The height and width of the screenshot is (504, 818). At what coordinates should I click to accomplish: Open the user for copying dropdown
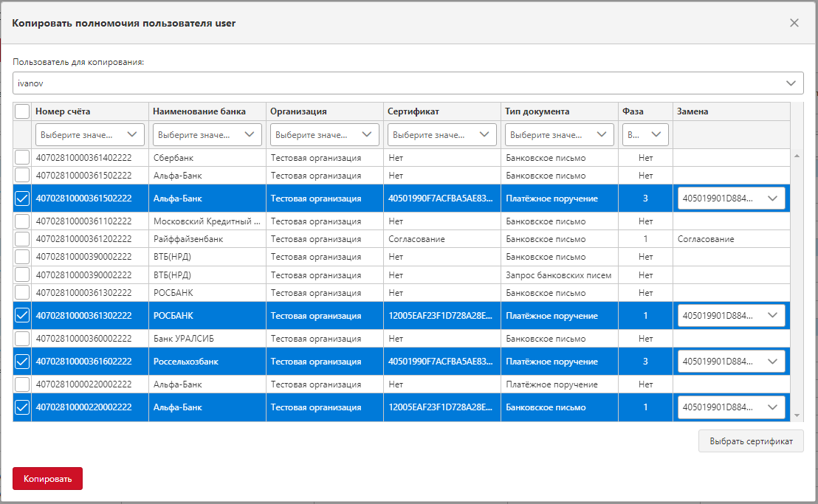408,83
